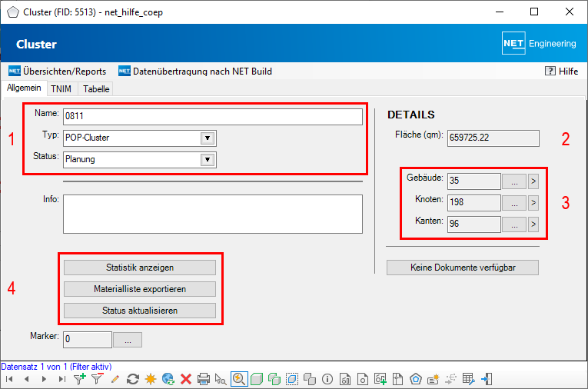Click the cursor with magnifier icon
The image size is (588, 389).
coord(221,379)
